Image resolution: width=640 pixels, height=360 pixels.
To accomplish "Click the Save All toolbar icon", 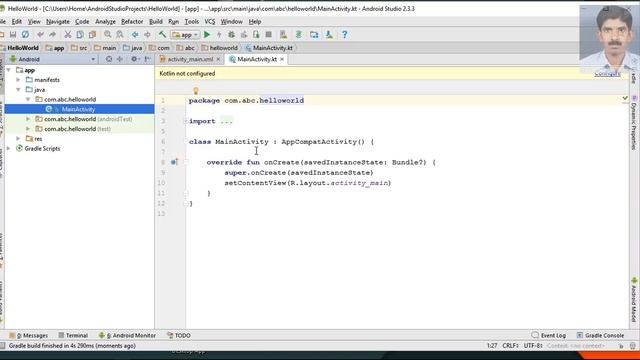I will pyautogui.click(x=13, y=35).
